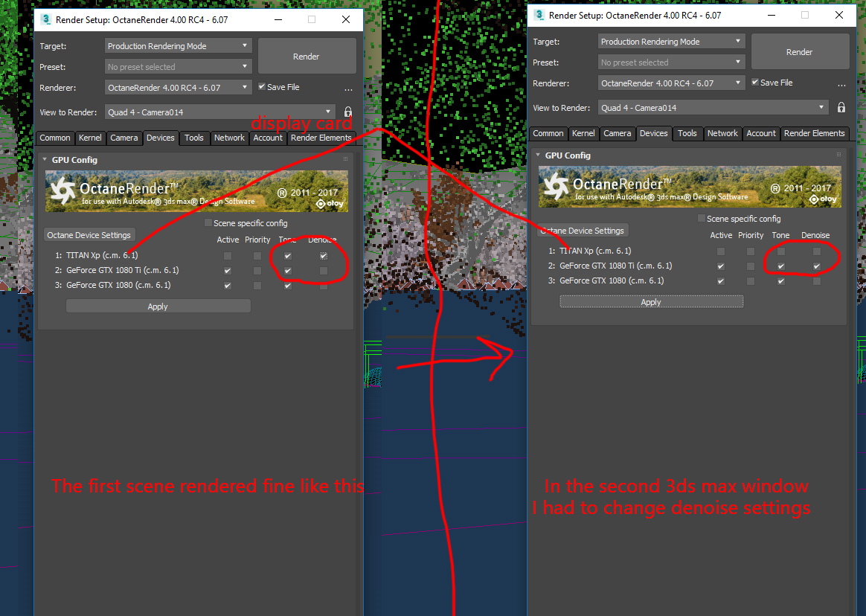
Task: Click the lock view icon in left Render Setup window
Action: click(x=348, y=112)
